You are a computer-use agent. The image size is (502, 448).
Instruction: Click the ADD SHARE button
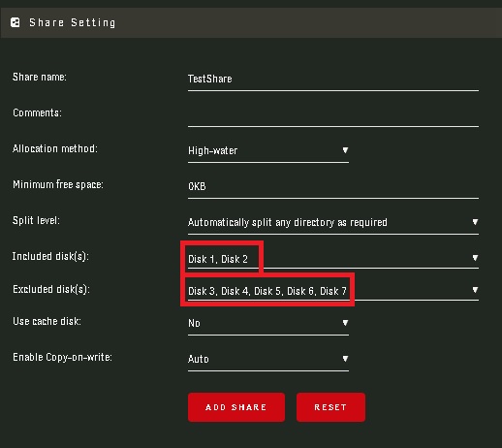click(236, 407)
